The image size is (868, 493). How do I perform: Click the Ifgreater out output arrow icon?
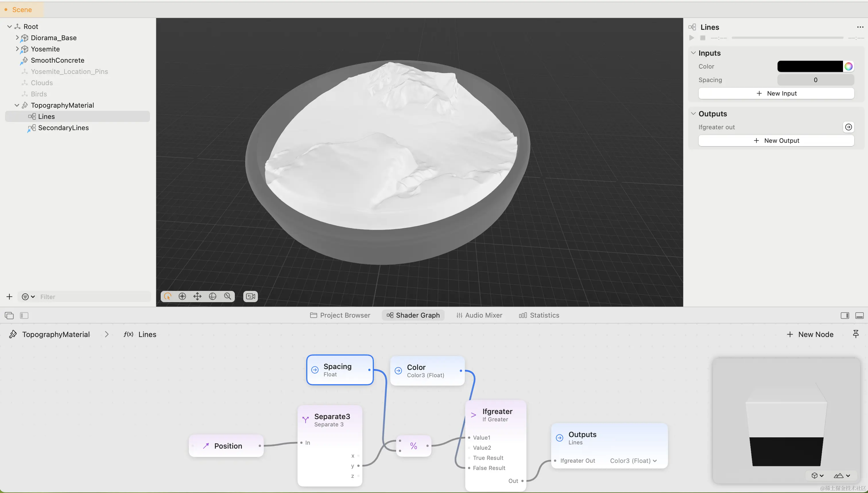pyautogui.click(x=848, y=127)
